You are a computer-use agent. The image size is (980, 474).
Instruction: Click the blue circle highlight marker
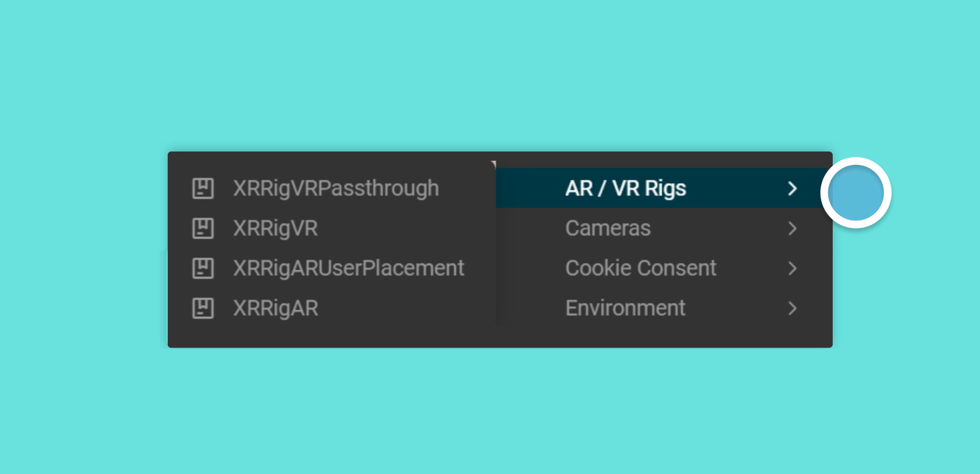click(856, 193)
